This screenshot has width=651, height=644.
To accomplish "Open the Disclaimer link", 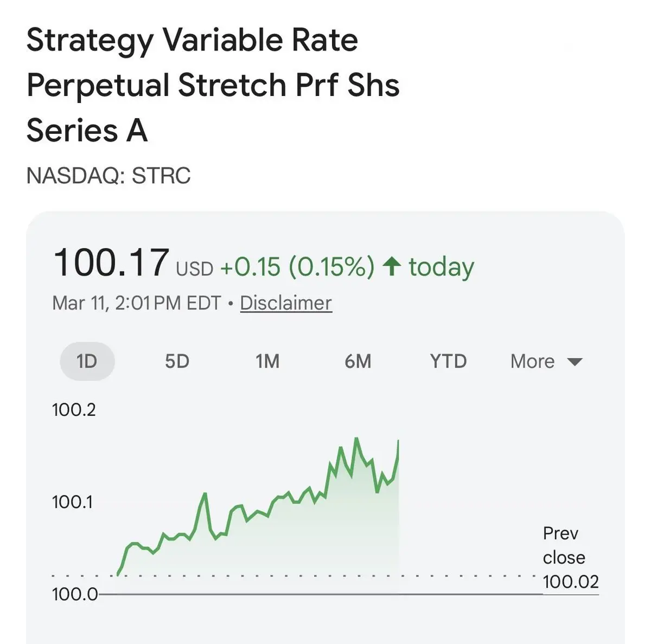I will [x=285, y=303].
